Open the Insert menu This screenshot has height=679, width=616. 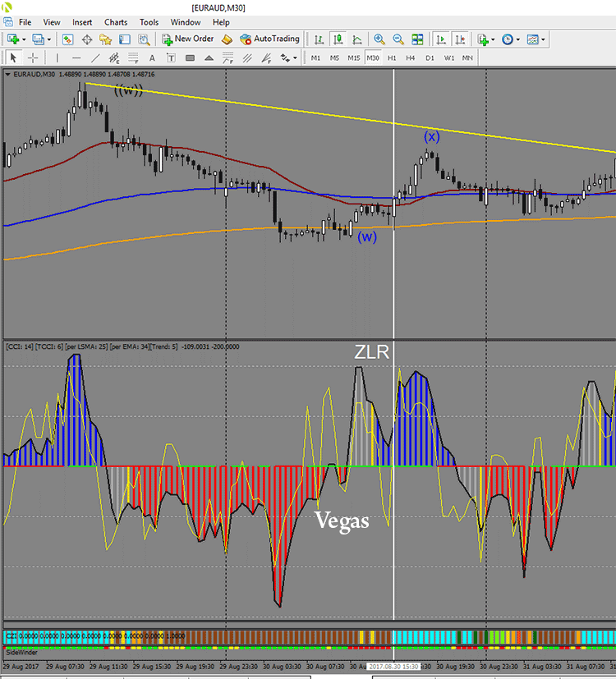tap(82, 22)
